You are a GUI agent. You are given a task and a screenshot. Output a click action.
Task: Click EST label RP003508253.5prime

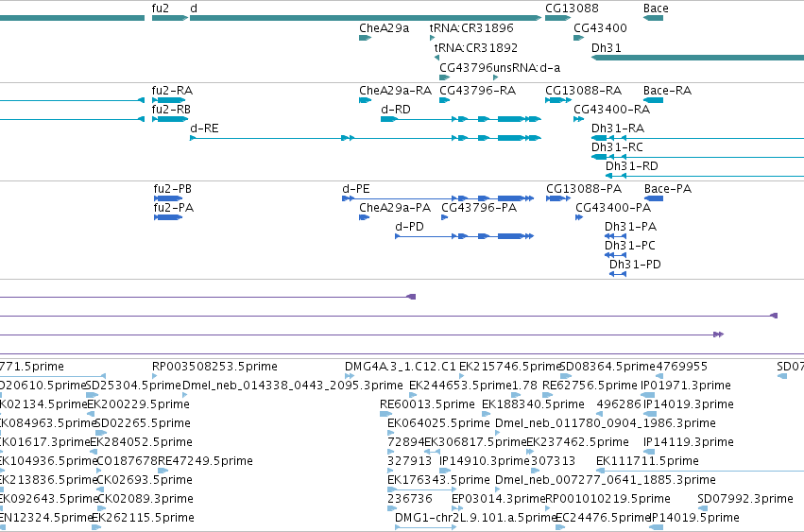pos(214,367)
